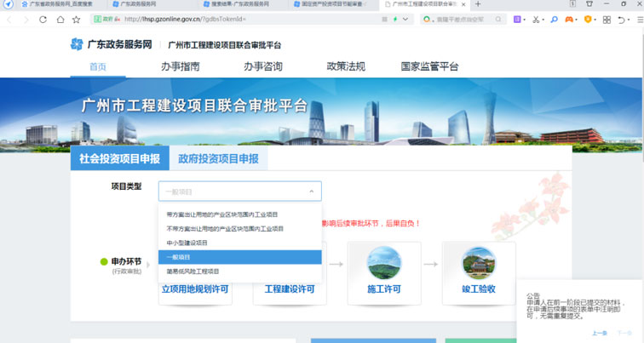Click the blue browser logo icon top-left

pyautogui.click(x=9, y=4)
